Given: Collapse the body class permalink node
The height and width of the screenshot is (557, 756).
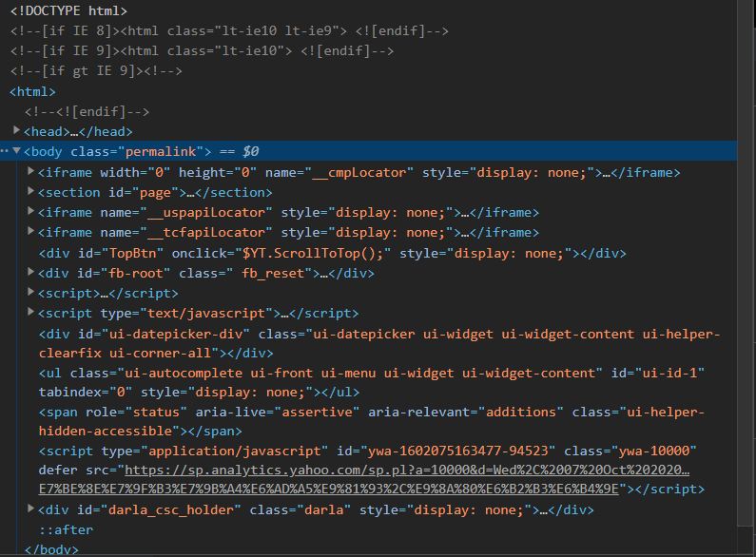Looking at the screenshot, I should pyautogui.click(x=16, y=151).
